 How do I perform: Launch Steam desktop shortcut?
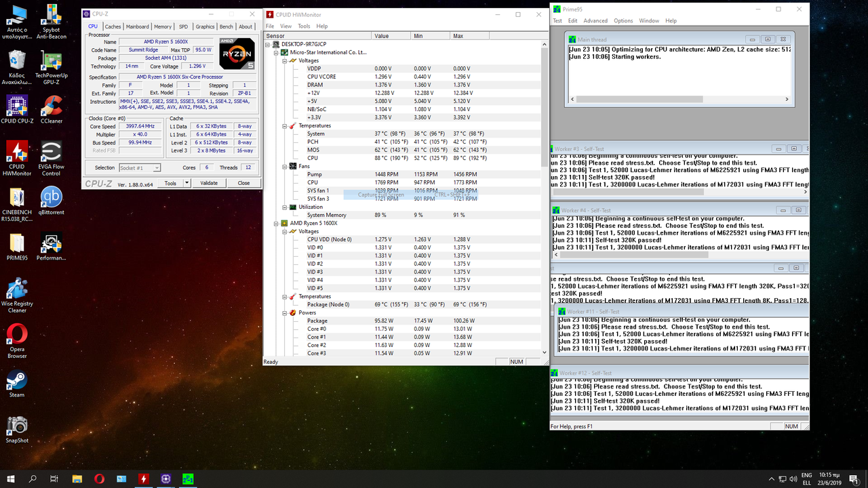pos(17,384)
